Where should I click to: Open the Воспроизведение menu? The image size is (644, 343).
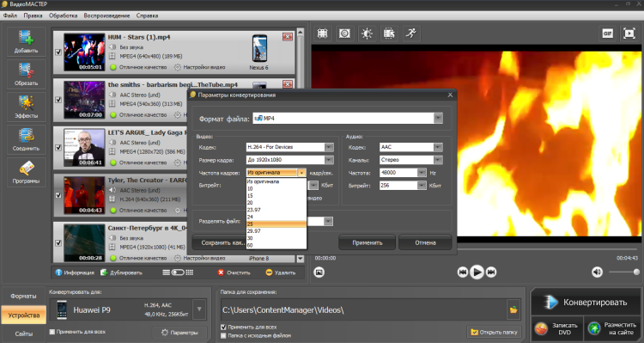pos(106,15)
